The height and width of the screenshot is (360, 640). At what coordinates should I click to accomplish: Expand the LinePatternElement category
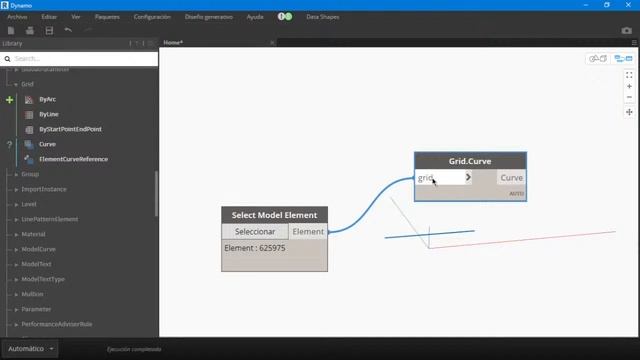(16, 220)
